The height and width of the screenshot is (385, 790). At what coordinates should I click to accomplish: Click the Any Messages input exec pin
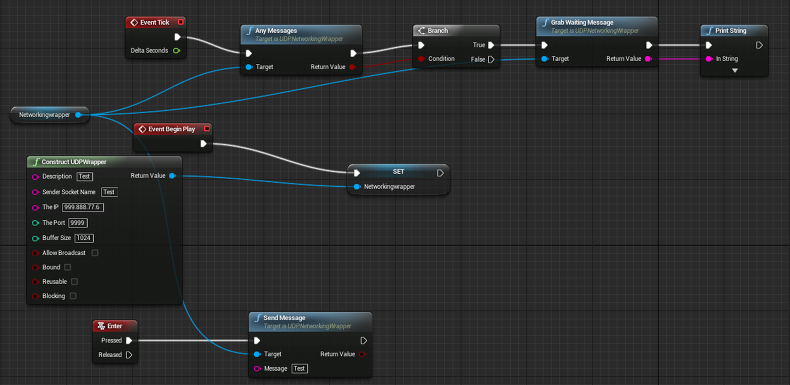[249, 53]
